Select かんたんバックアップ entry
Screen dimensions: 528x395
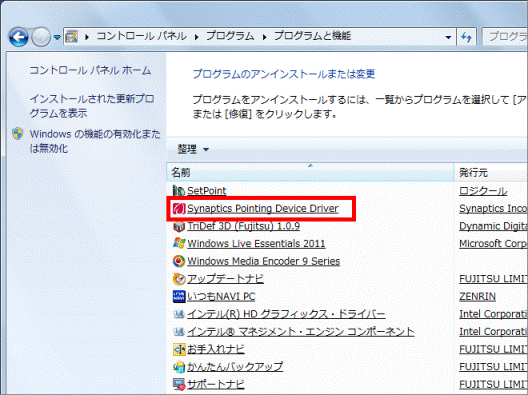pyautogui.click(x=235, y=367)
